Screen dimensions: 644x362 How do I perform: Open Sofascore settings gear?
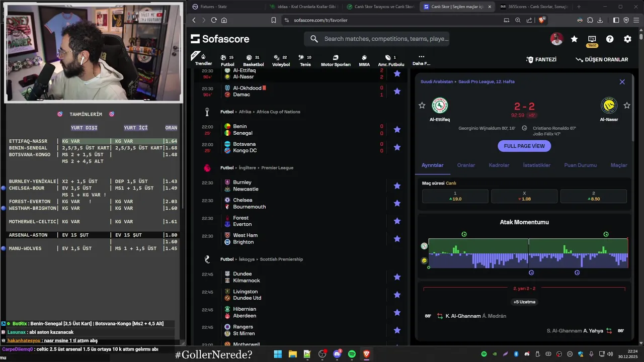tap(627, 39)
